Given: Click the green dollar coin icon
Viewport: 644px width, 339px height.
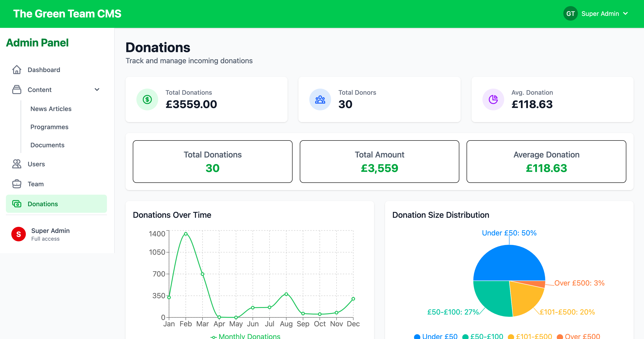Looking at the screenshot, I should pyautogui.click(x=147, y=99).
